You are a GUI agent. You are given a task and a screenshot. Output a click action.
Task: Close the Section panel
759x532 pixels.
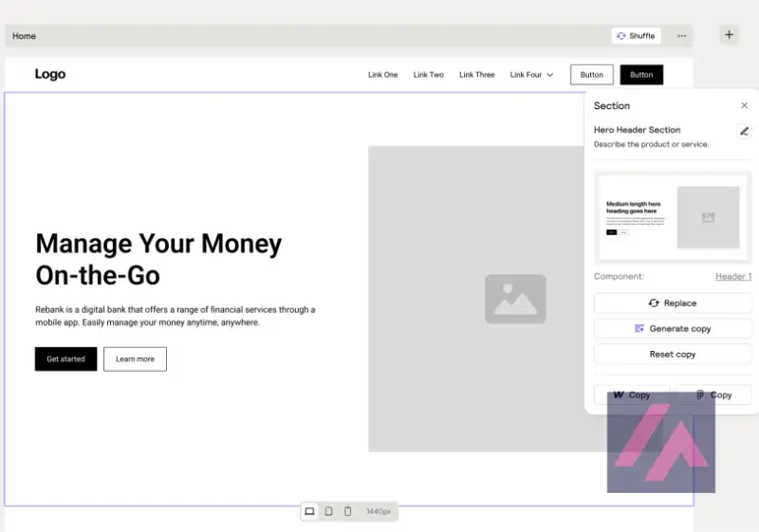[744, 105]
